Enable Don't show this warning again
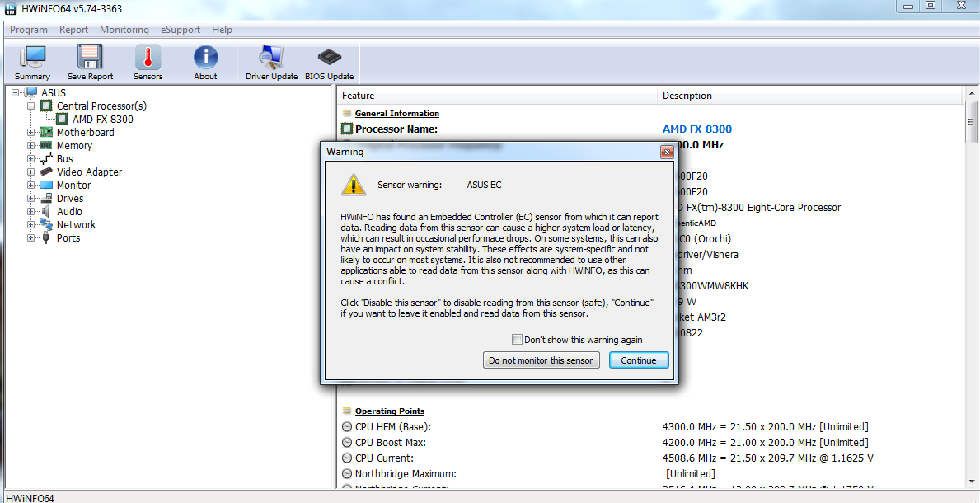The width and height of the screenshot is (980, 503). pos(517,340)
